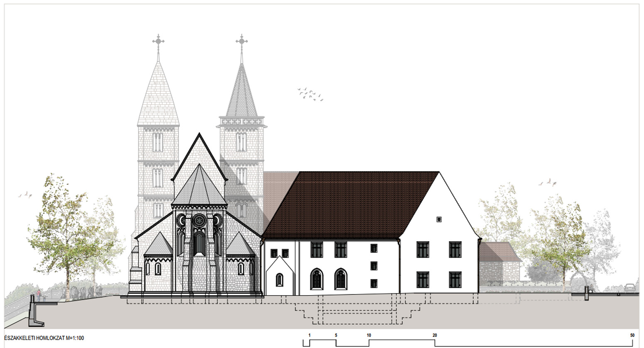Image resolution: width=644 pixels, height=348 pixels.
Task: Click the left gothic arched ground-floor window
Action: tap(316, 278)
